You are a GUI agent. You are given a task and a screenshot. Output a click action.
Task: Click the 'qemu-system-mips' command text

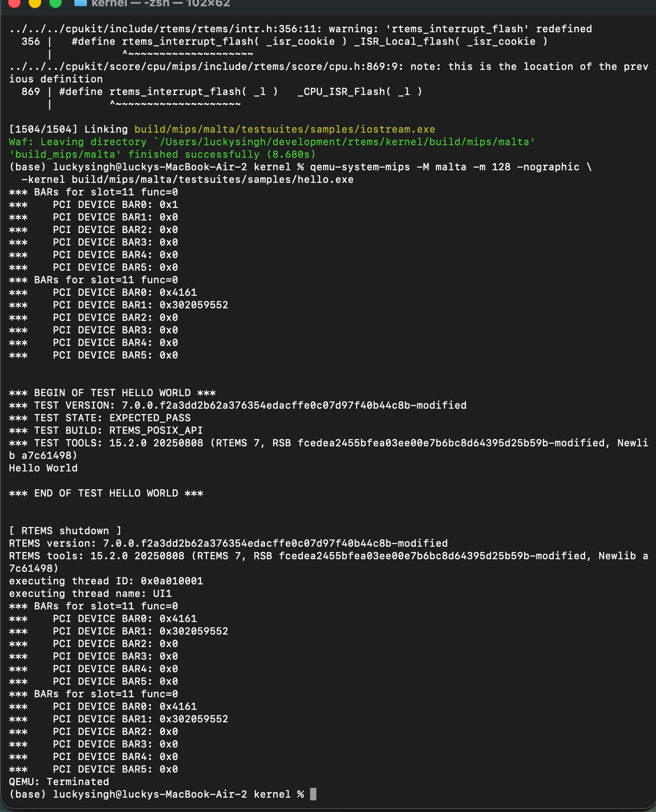pyautogui.click(x=360, y=167)
